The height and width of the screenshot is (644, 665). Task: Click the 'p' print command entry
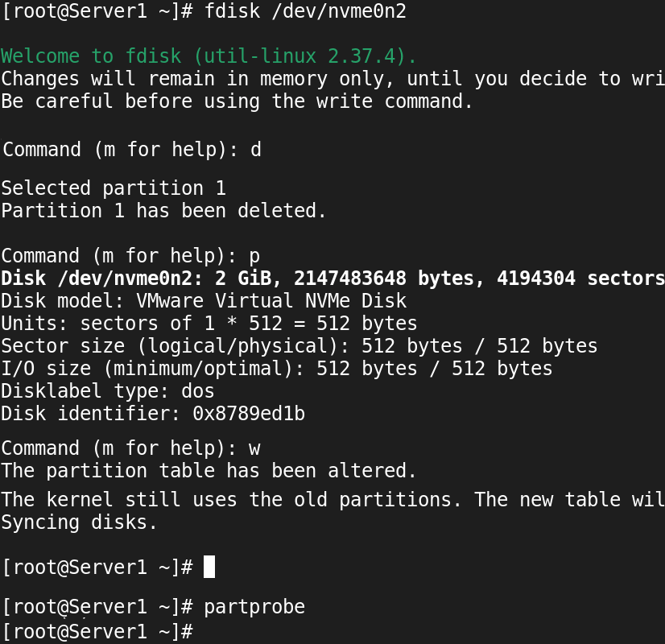[x=254, y=256]
